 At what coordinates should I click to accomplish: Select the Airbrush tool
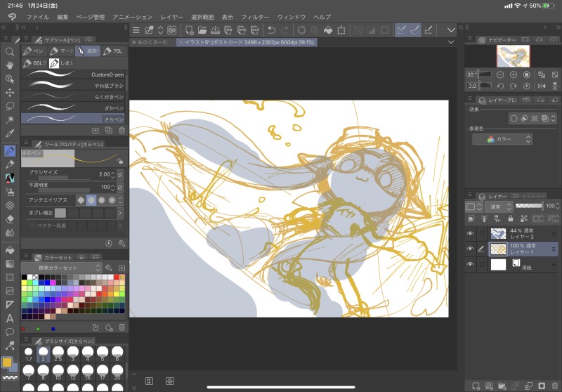pyautogui.click(x=10, y=192)
